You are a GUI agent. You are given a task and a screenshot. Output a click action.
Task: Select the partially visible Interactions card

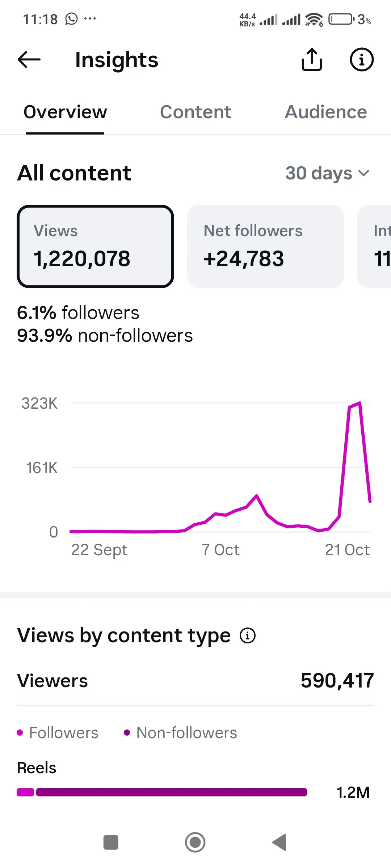coord(374,246)
